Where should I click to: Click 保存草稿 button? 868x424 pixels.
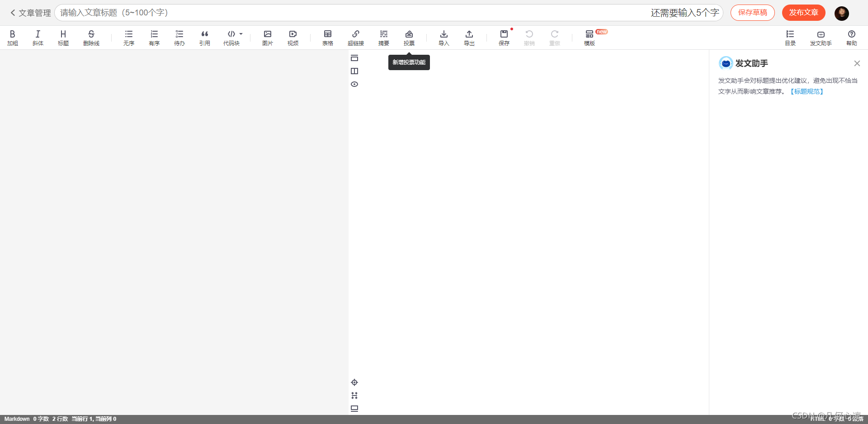coord(753,13)
